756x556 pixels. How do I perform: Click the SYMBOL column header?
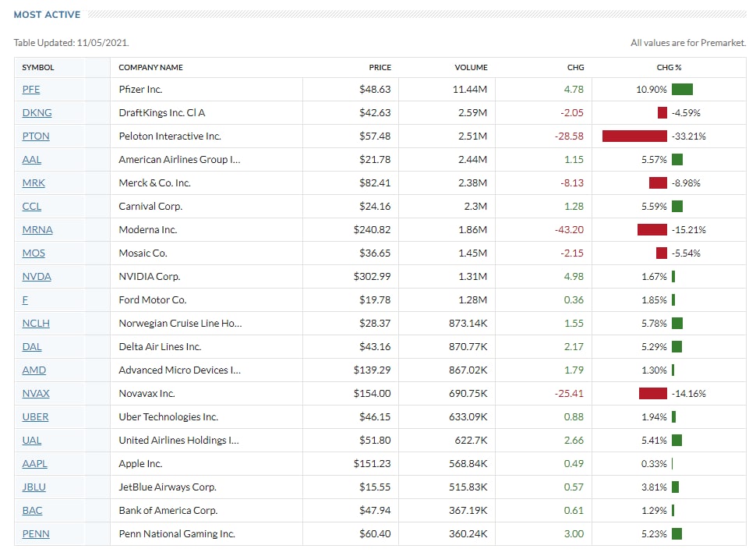38,68
